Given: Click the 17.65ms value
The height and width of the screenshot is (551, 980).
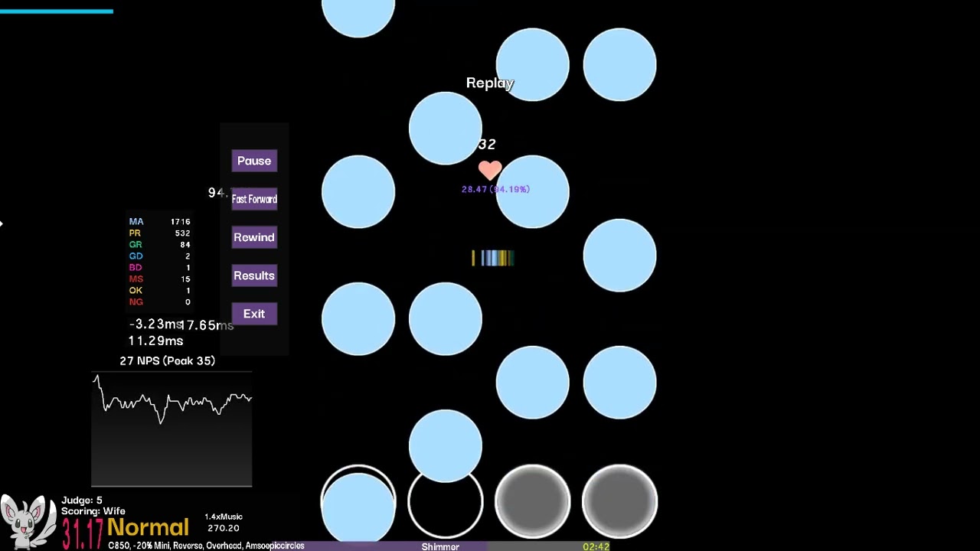Looking at the screenshot, I should point(207,325).
